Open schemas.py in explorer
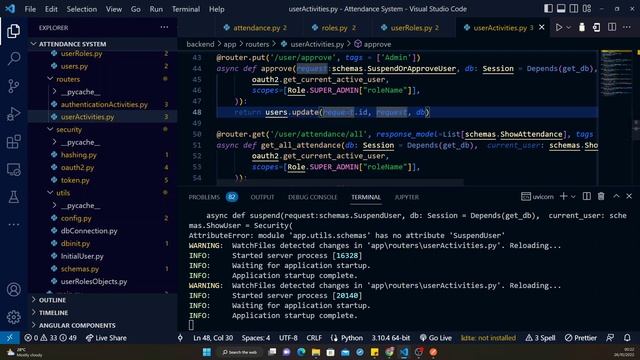Image resolution: width=640 pixels, height=360 pixels. point(102,269)
